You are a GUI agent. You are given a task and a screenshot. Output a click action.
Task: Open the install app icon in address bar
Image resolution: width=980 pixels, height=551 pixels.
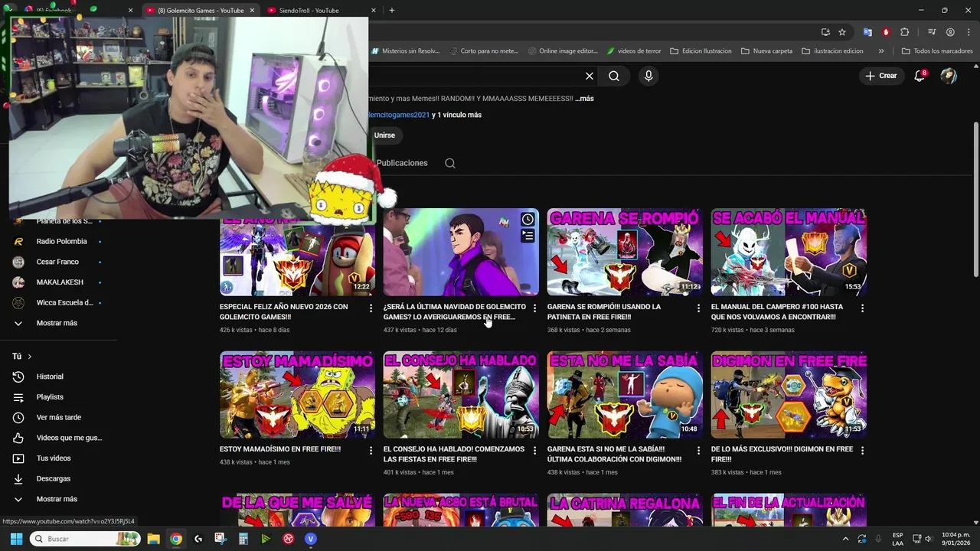pyautogui.click(x=825, y=32)
